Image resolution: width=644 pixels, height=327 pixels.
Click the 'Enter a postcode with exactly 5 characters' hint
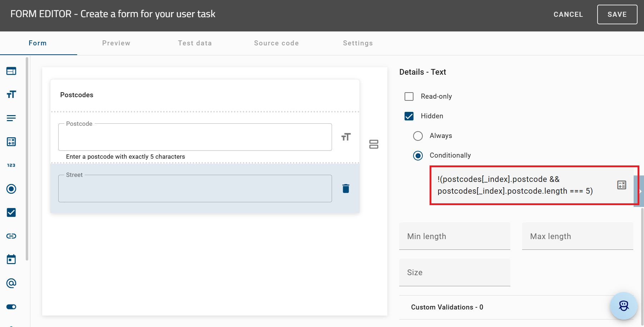click(x=125, y=157)
